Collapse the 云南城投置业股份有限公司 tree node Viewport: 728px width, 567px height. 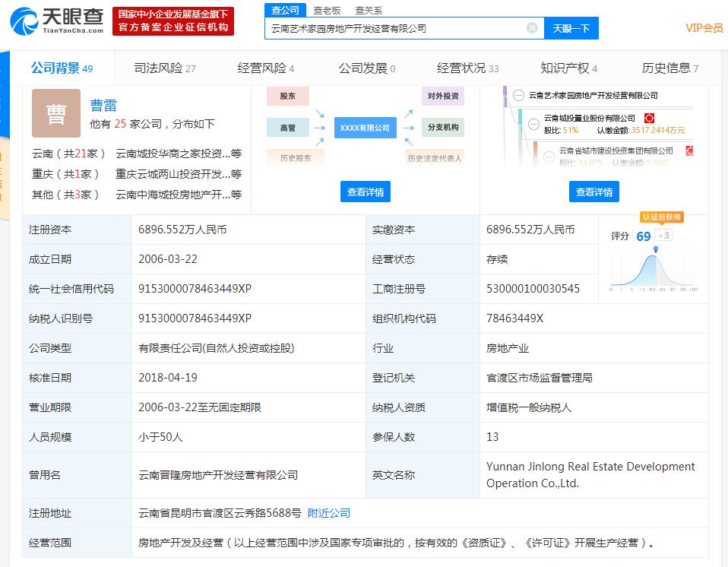click(x=534, y=124)
